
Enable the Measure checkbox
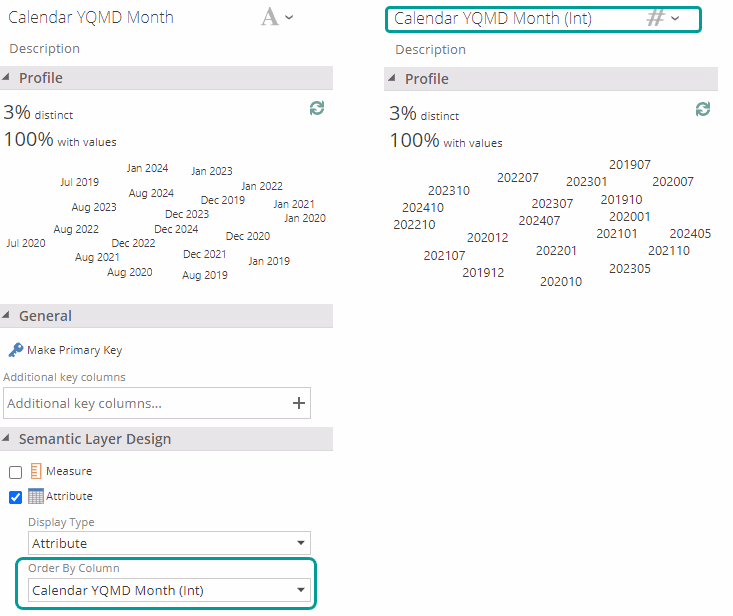(x=15, y=472)
